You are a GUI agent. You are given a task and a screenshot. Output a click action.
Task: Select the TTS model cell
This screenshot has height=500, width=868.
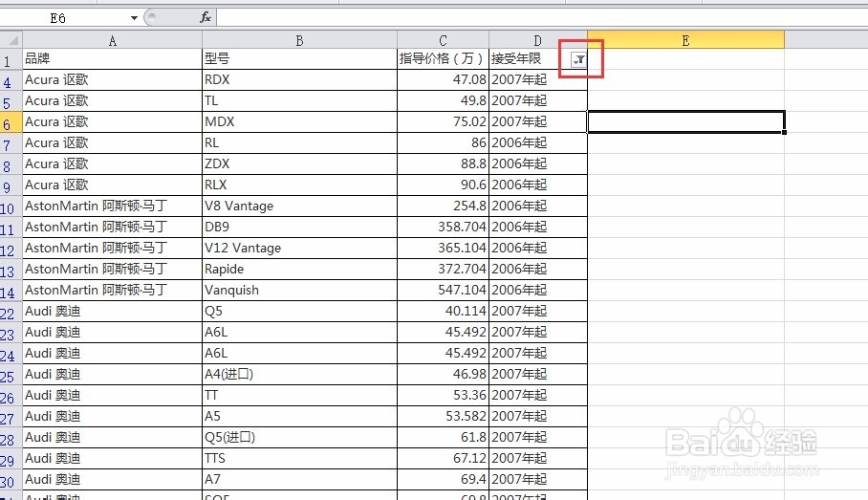(299, 459)
